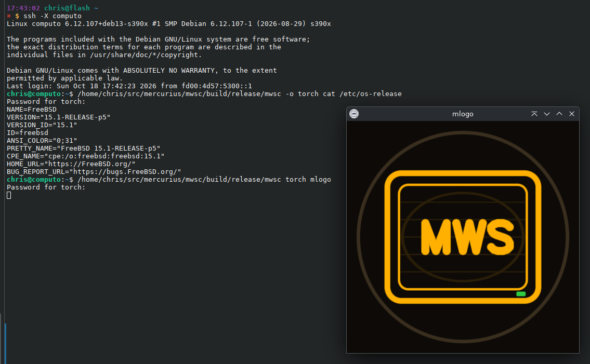Close the mlogo window
The height and width of the screenshot is (364, 590).
(572, 114)
